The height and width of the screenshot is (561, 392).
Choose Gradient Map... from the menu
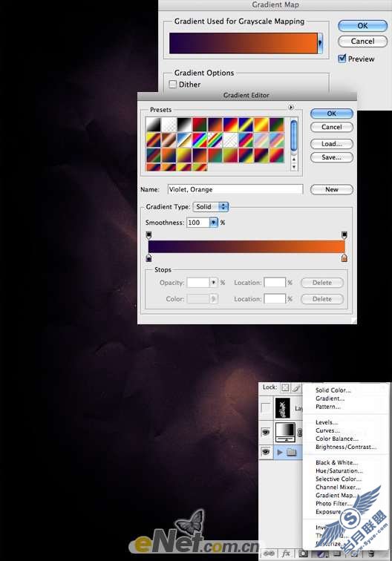click(336, 495)
